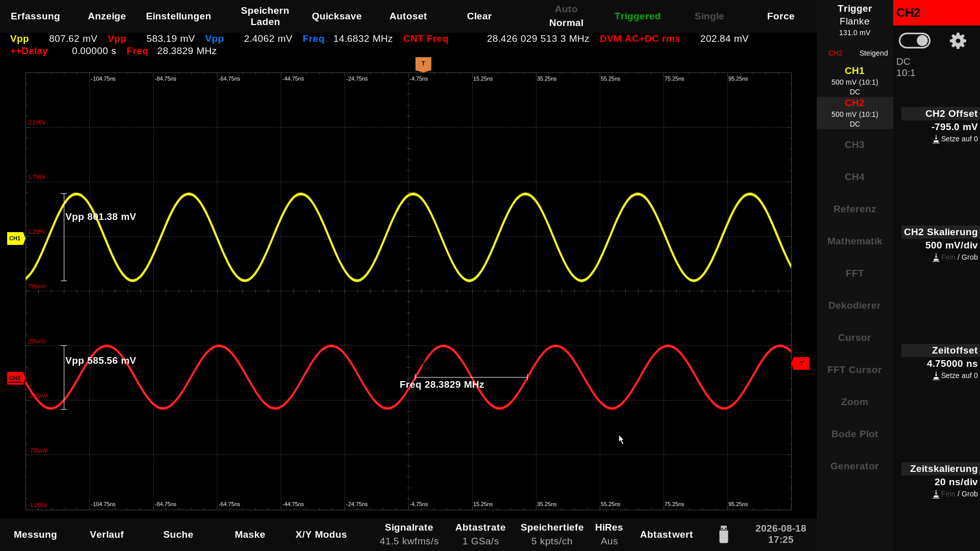Toggle Fein / Grob under Zeitskalierung

955,494
